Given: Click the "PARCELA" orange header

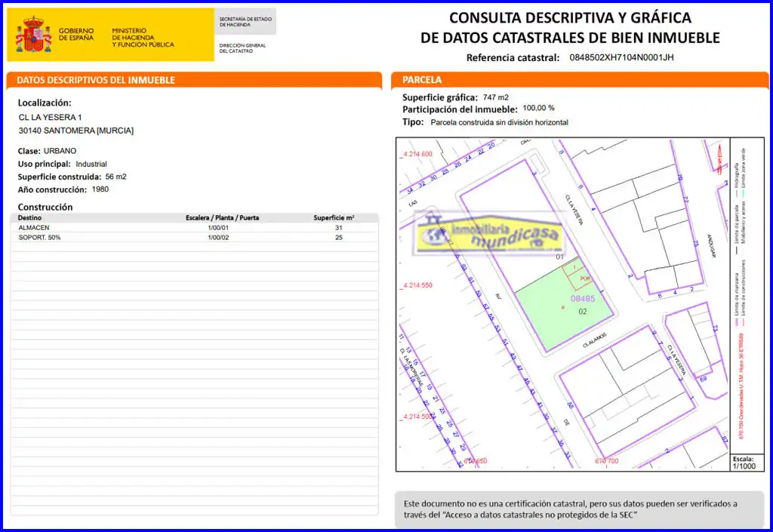Looking at the screenshot, I should point(580,80).
